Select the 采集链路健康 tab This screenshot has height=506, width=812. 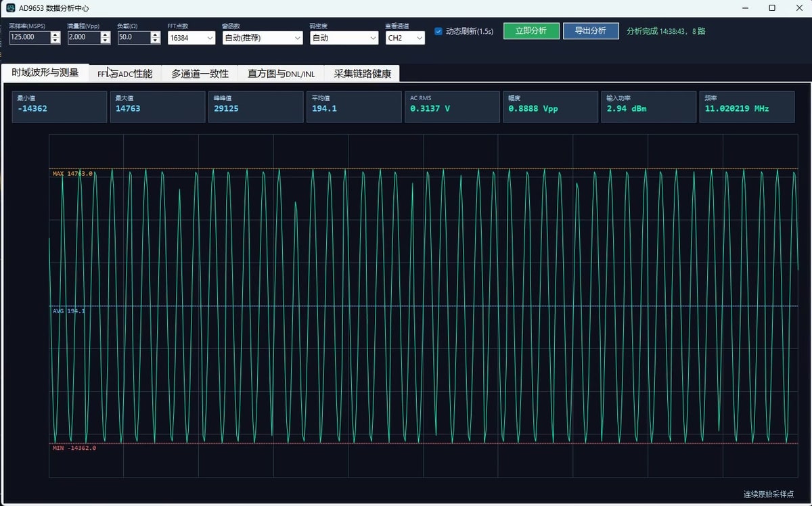point(362,74)
